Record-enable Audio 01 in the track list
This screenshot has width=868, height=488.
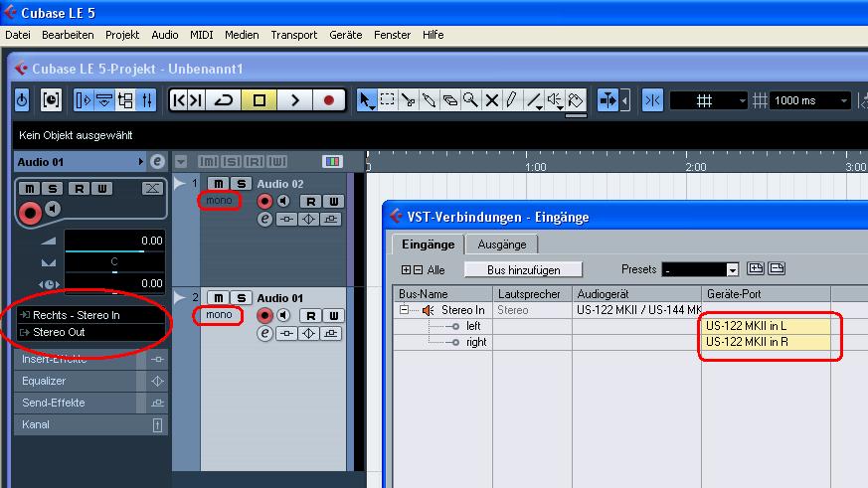pos(264,315)
